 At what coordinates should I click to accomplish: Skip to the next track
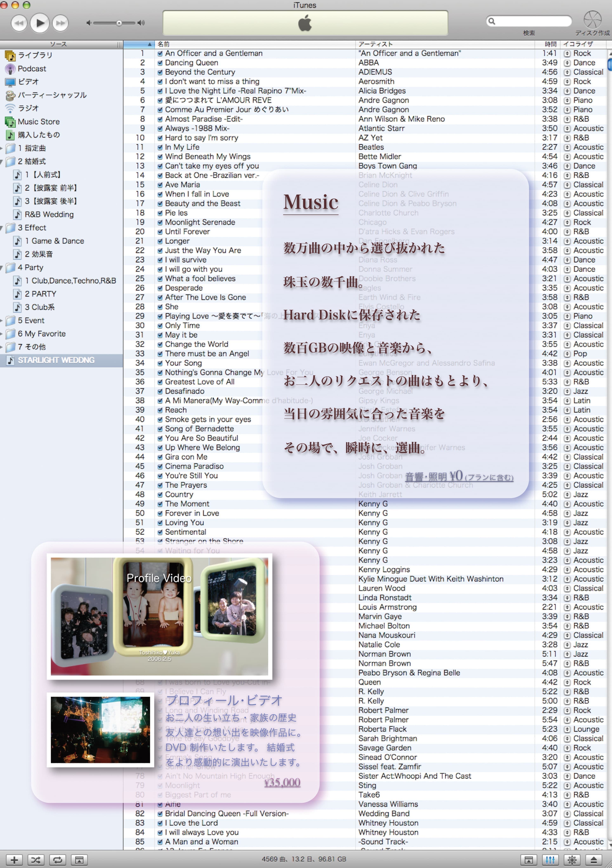pos(60,23)
